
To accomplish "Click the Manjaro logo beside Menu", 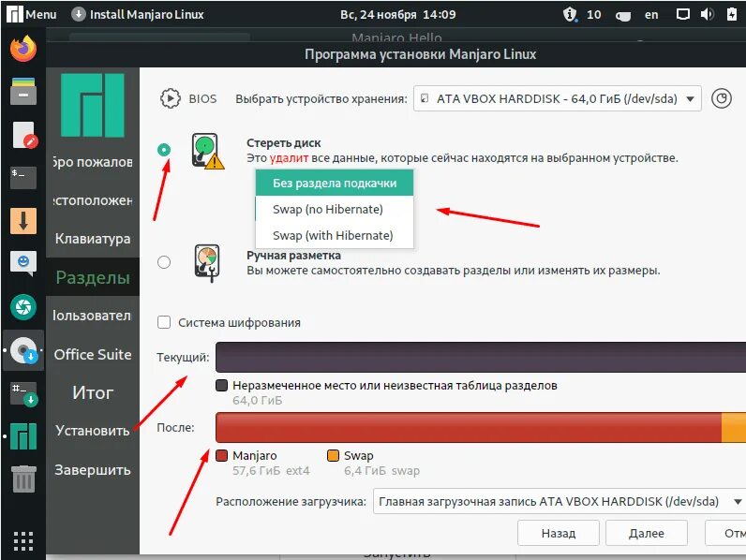I will [15, 14].
